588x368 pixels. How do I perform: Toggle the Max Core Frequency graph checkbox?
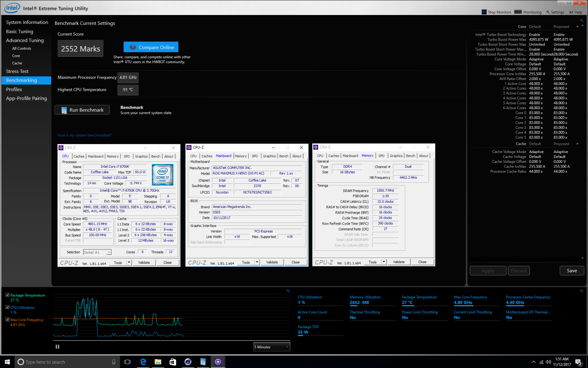(x=7, y=320)
